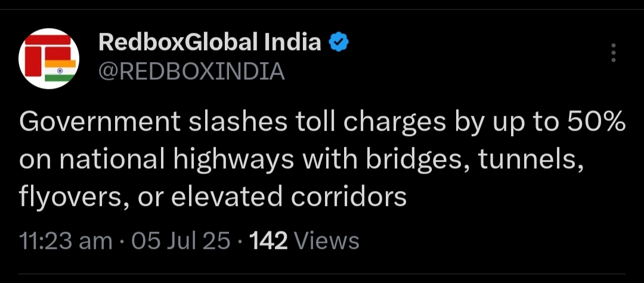The width and height of the screenshot is (644, 283).
Task: Click the blue verified checkmark badge
Action: tap(339, 42)
